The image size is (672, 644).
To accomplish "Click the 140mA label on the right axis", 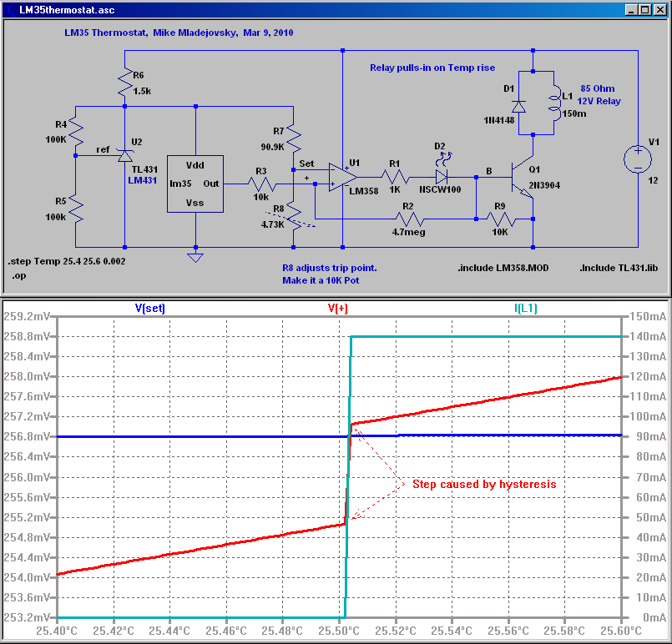I will click(x=648, y=336).
